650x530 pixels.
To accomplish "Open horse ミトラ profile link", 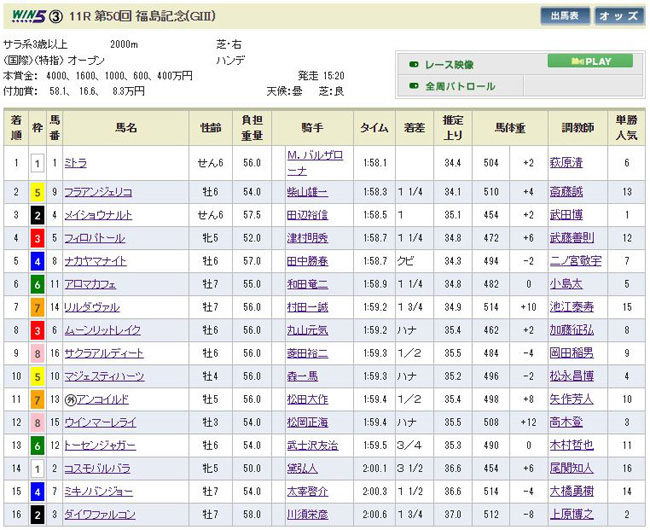I will point(76,161).
